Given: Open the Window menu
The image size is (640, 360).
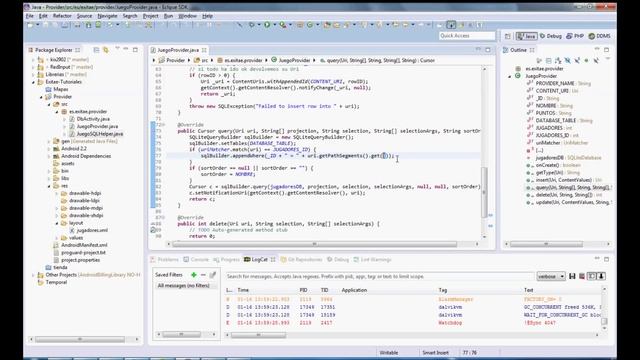Looking at the screenshot, I should point(188,16).
